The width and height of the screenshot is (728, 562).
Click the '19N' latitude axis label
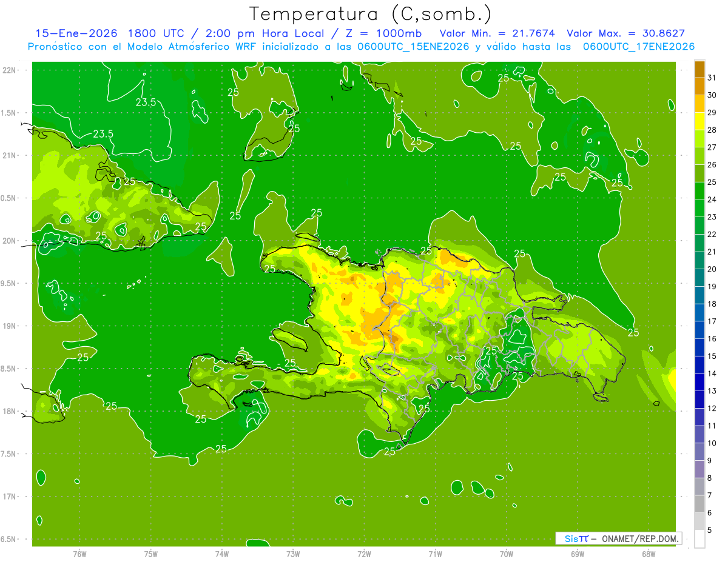click(9, 326)
